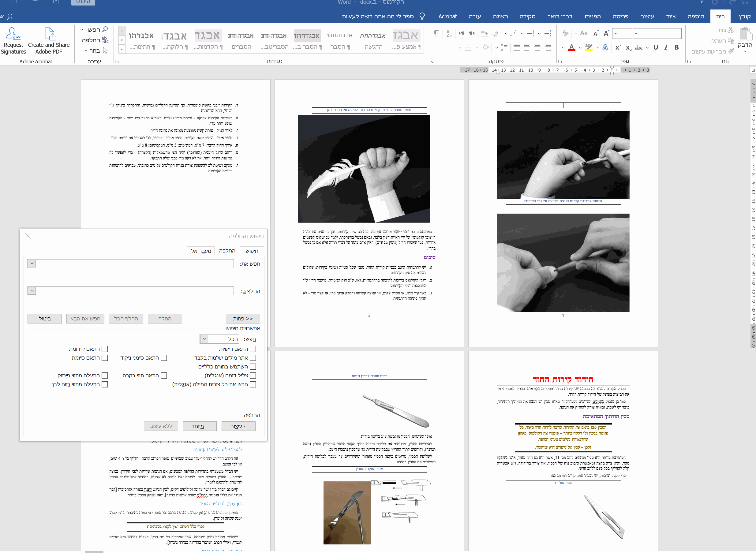This screenshot has height=553, width=756.
Task: Click the line spacing icon
Action: (503, 47)
